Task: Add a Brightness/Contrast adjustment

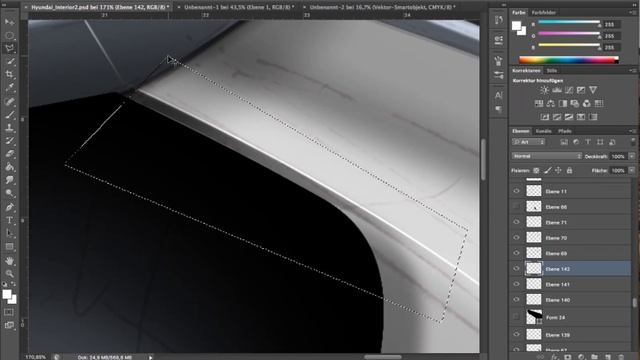Action: pyautogui.click(x=544, y=90)
